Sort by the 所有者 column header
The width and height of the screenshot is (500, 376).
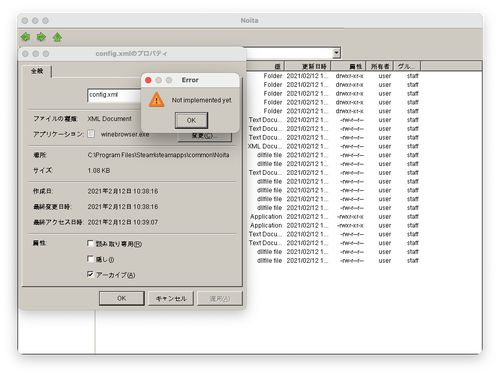coord(380,66)
